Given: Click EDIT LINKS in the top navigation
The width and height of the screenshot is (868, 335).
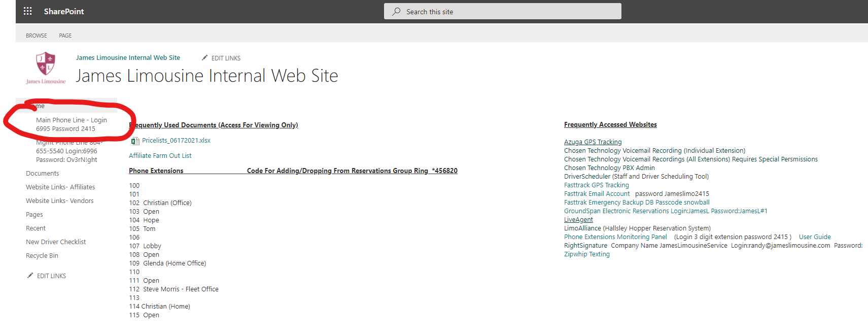Looking at the screenshot, I should [x=226, y=58].
